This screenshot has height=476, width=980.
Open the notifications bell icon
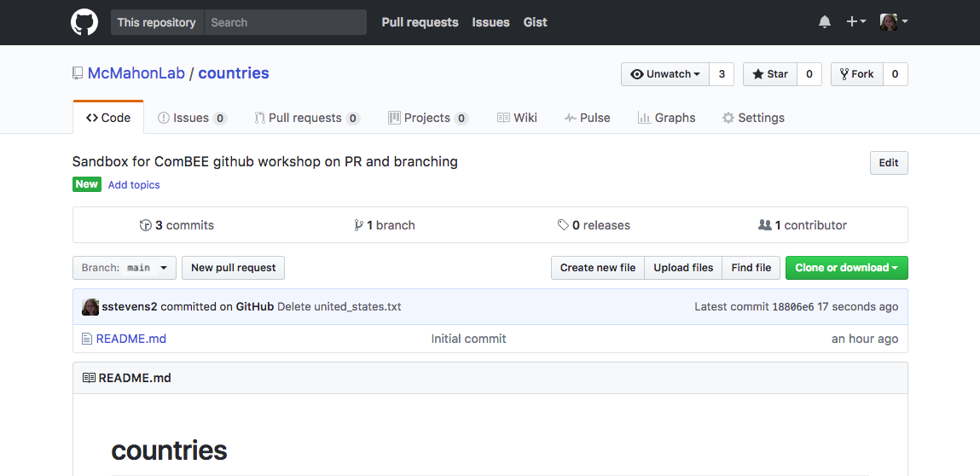coord(825,22)
